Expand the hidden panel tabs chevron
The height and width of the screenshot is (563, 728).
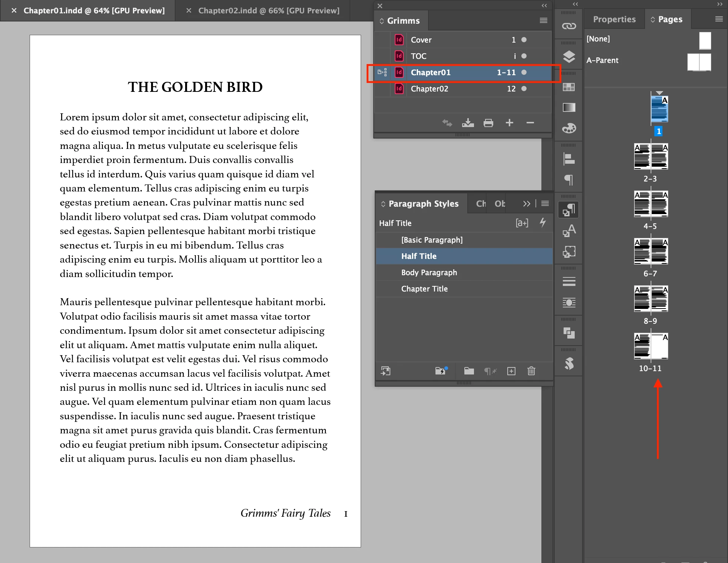(x=527, y=203)
